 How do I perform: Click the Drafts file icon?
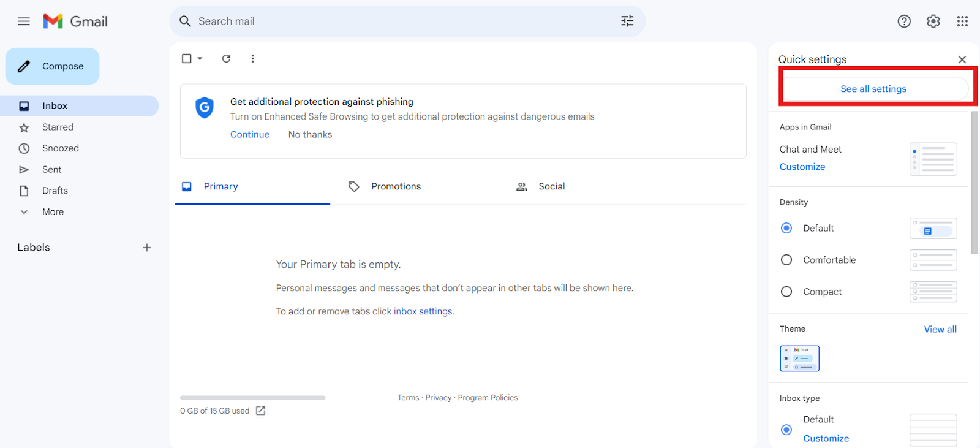pos(24,191)
